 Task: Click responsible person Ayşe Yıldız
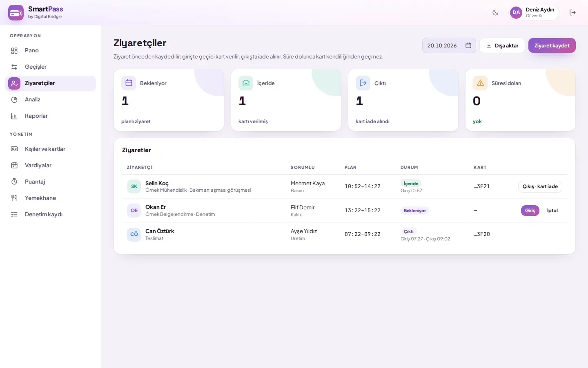[x=304, y=231]
